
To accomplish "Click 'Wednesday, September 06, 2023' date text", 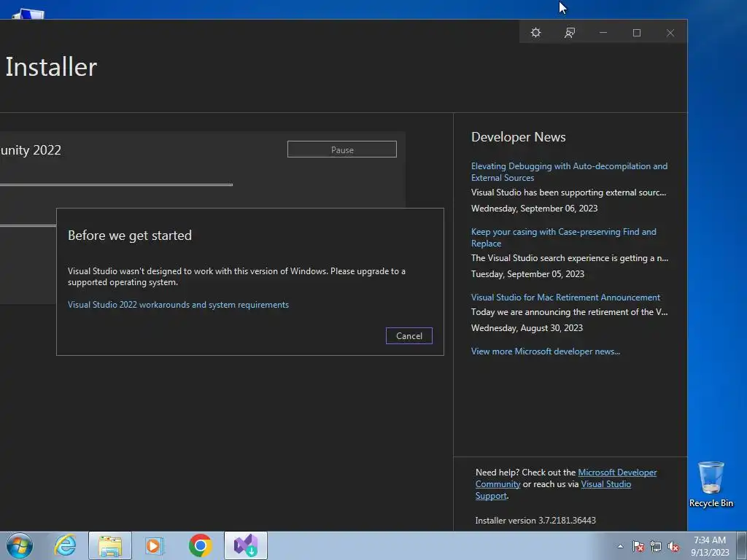I will coord(535,209).
